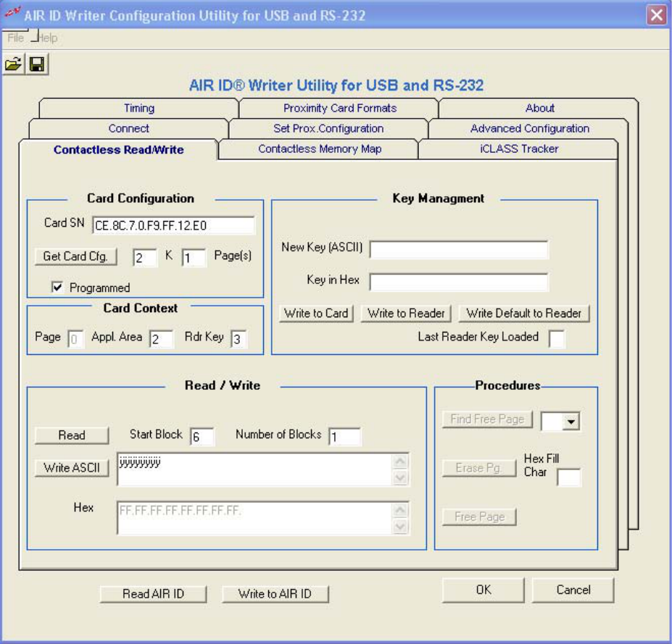
Task: Confirm with the OK button
Action: click(x=484, y=590)
